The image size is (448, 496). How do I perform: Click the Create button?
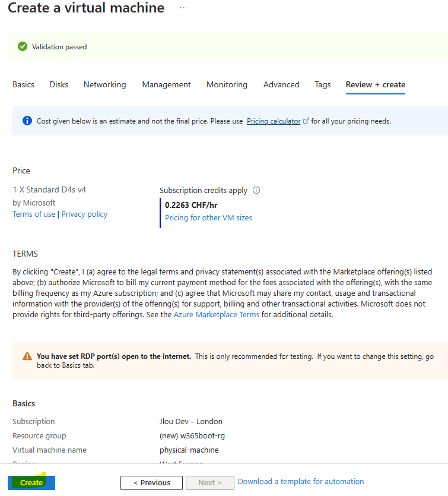pyautogui.click(x=31, y=483)
